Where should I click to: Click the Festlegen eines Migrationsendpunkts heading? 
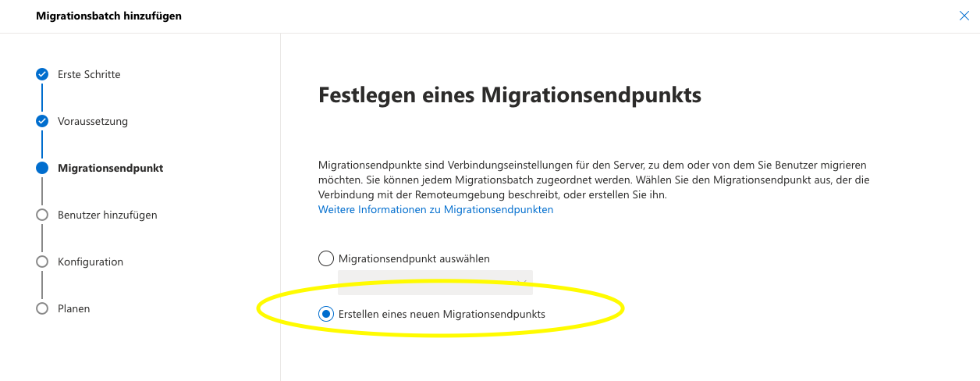point(510,96)
